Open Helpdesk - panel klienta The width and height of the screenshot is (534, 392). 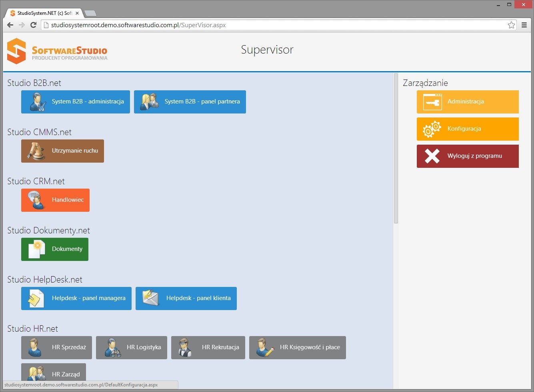[x=186, y=298]
